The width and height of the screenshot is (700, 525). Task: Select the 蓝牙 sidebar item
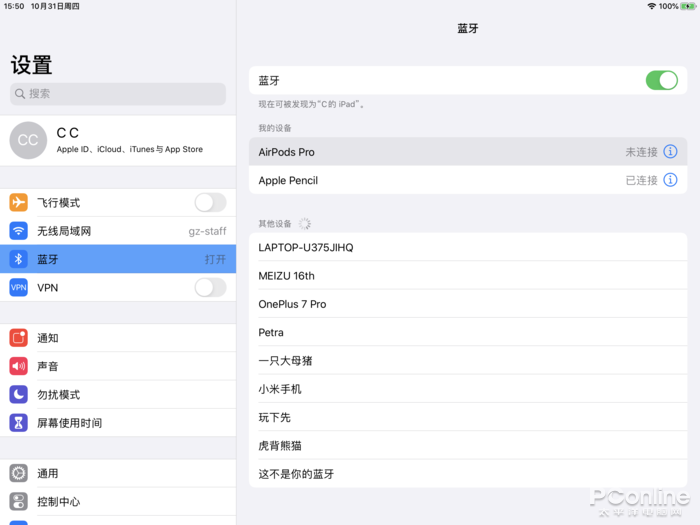coord(118,259)
